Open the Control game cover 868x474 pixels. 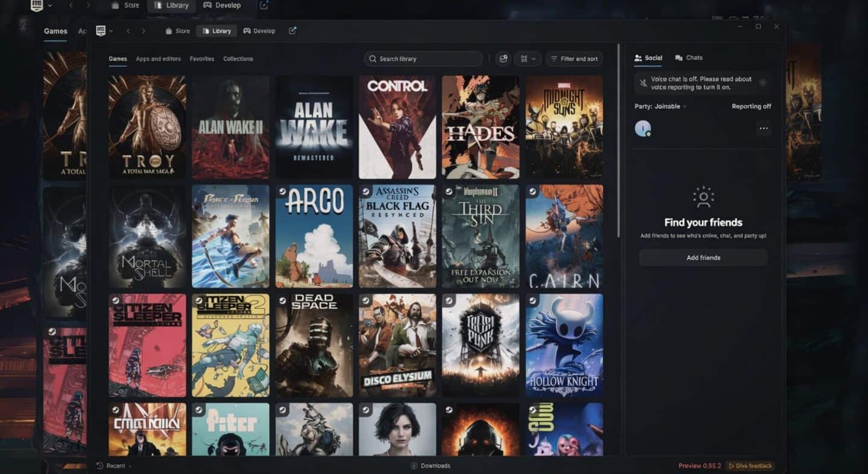click(x=397, y=127)
